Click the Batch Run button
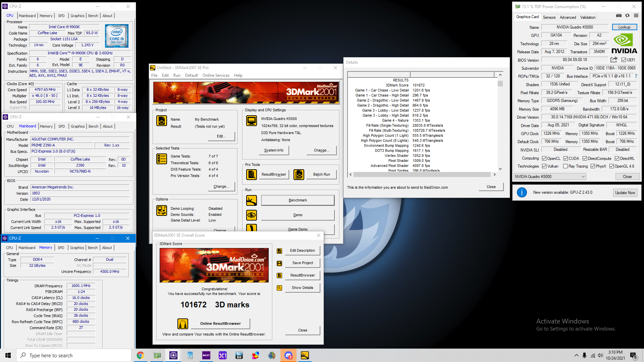The width and height of the screenshot is (644, 362). click(x=321, y=174)
